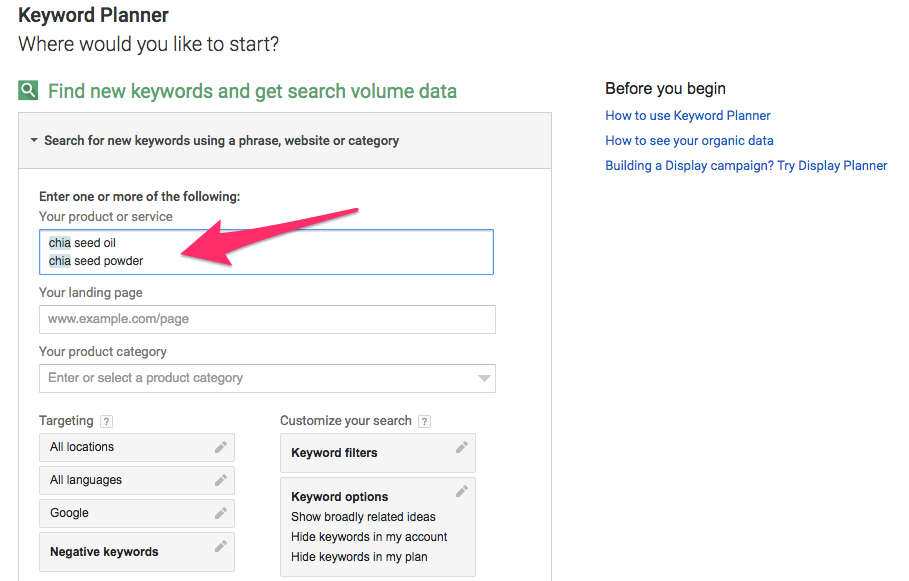Click pencil icon beside All languages
The height and width of the screenshot is (581, 909).
(x=221, y=480)
